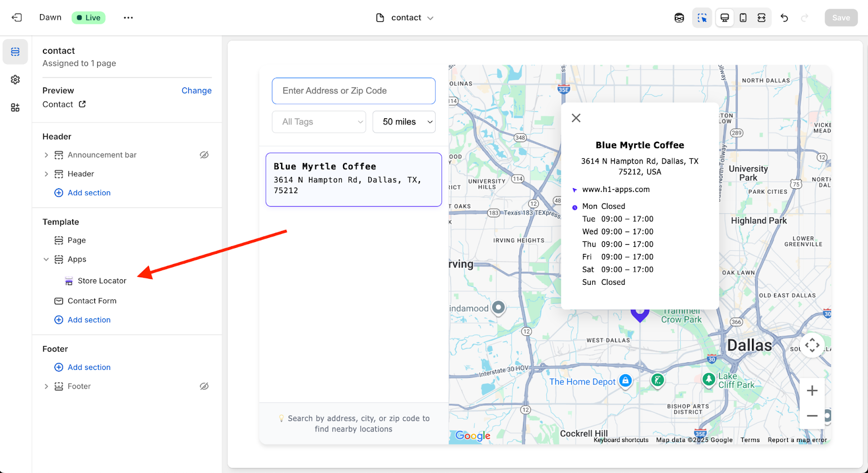Click The Home Depot map marker
868x473 pixels.
click(626, 381)
